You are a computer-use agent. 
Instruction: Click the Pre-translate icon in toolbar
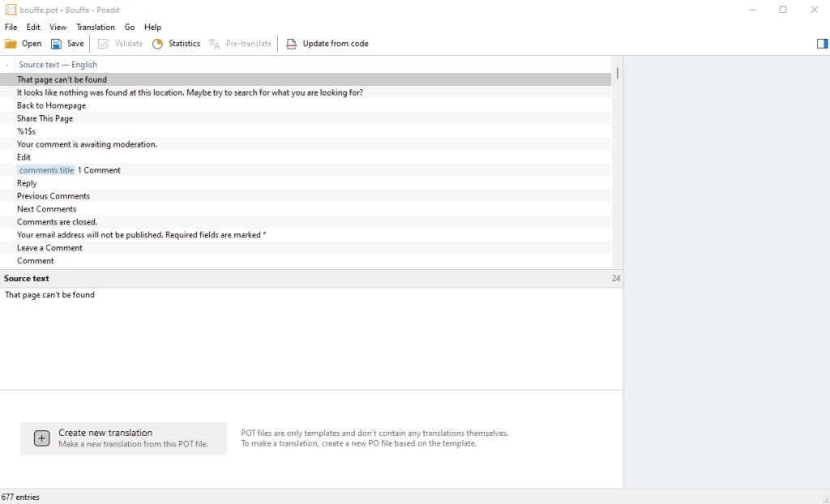click(x=214, y=44)
